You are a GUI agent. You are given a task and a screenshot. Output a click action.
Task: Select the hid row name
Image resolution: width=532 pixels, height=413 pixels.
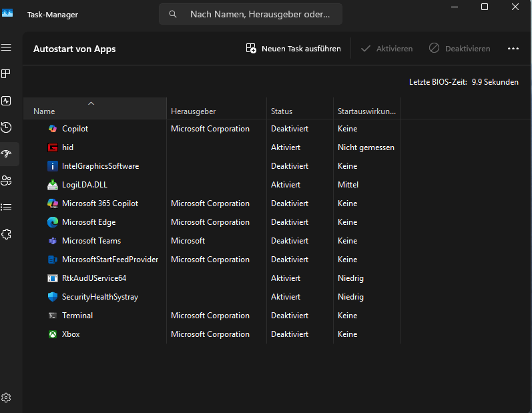pyautogui.click(x=67, y=147)
